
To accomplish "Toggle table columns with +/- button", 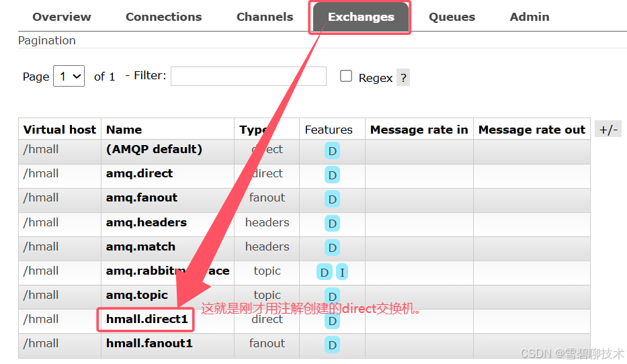I will pyautogui.click(x=608, y=130).
